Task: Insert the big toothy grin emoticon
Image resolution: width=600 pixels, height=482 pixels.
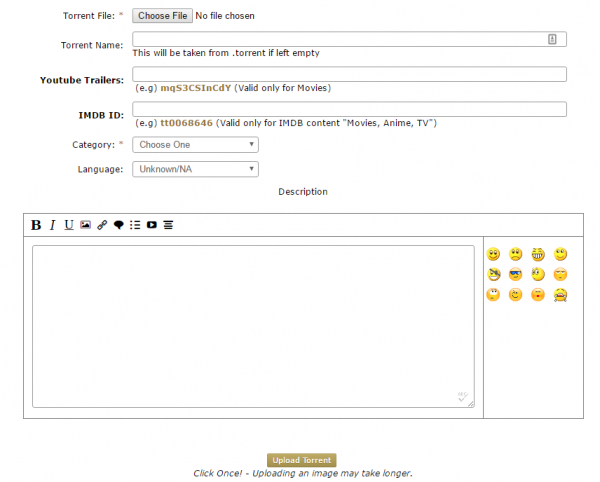Action: tap(539, 254)
